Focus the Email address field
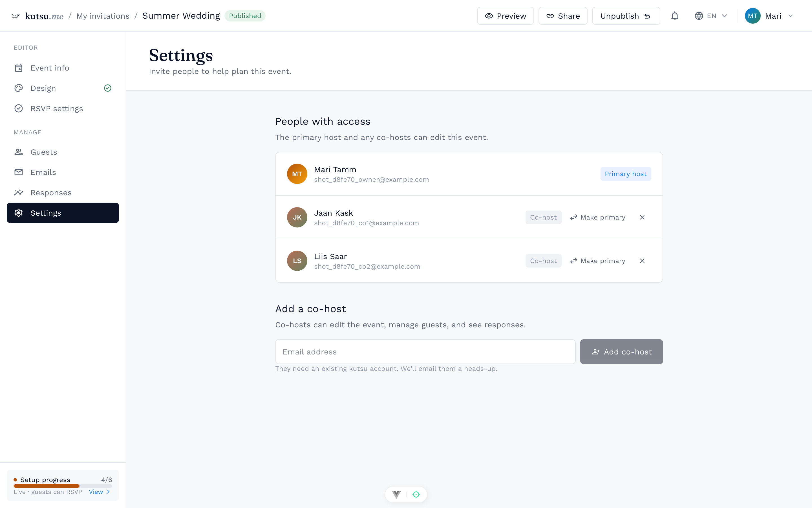Viewport: 812px width, 508px height. 425,351
